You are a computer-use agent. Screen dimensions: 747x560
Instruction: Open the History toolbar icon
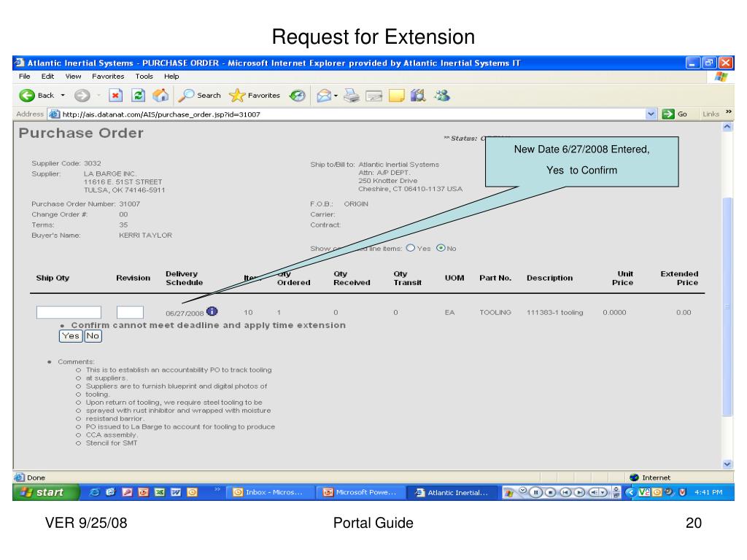coord(298,96)
